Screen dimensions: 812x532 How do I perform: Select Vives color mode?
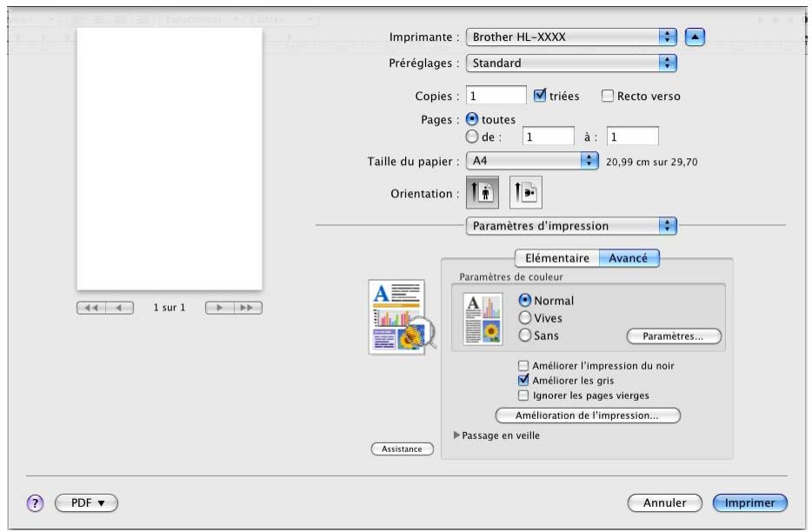click(524, 317)
